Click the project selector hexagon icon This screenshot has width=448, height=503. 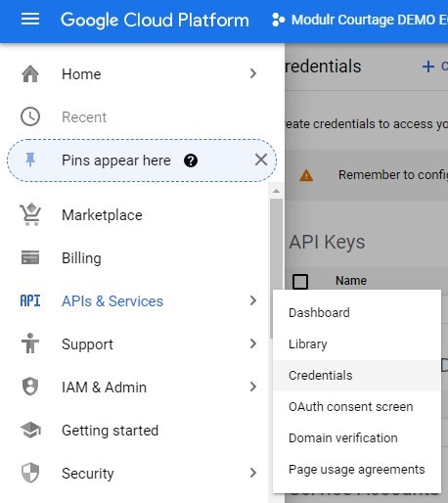coord(278,20)
